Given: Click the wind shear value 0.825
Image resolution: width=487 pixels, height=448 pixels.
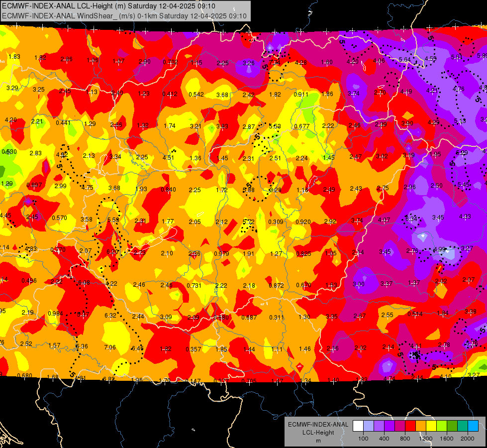Looking at the screenshot, I should [x=304, y=254].
